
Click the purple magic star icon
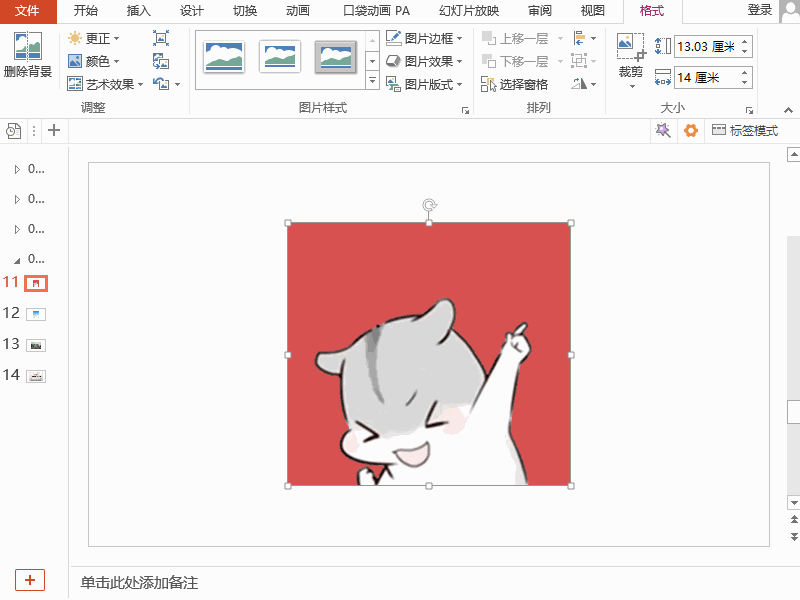pos(663,131)
